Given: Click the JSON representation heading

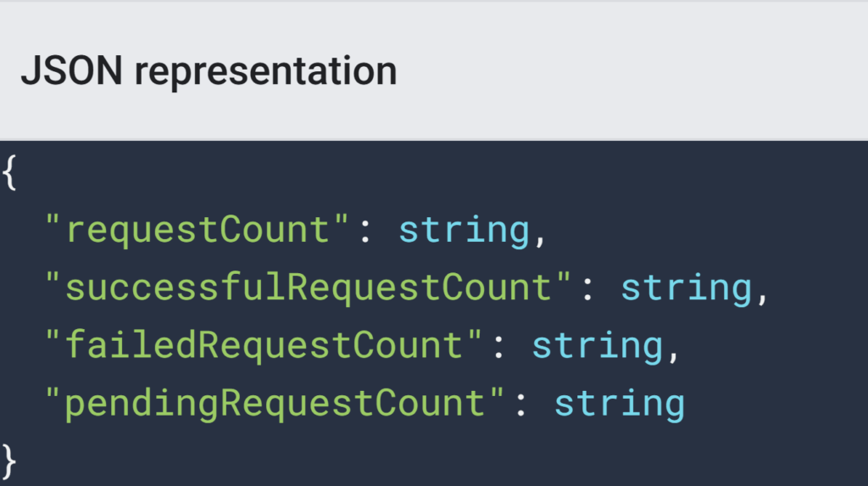Looking at the screenshot, I should pyautogui.click(x=209, y=71).
